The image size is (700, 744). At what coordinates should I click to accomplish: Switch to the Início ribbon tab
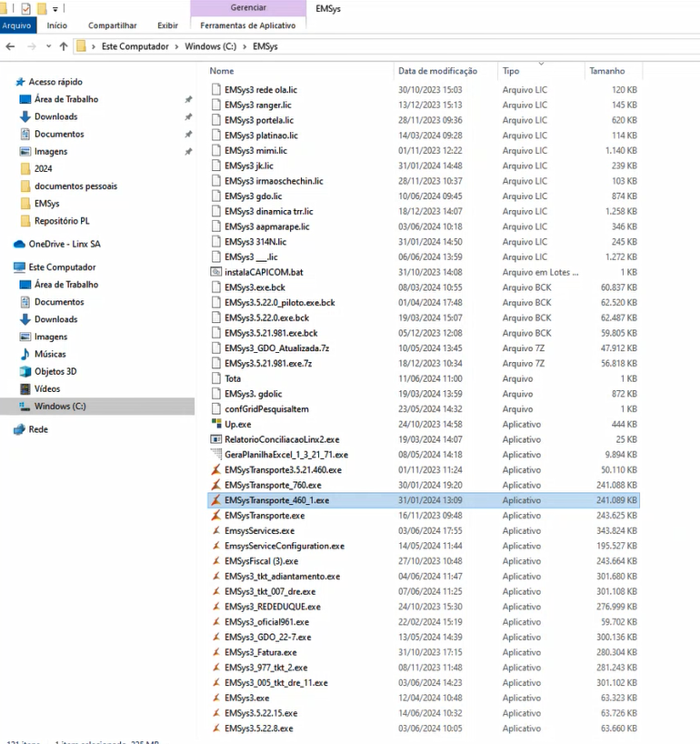[57, 25]
